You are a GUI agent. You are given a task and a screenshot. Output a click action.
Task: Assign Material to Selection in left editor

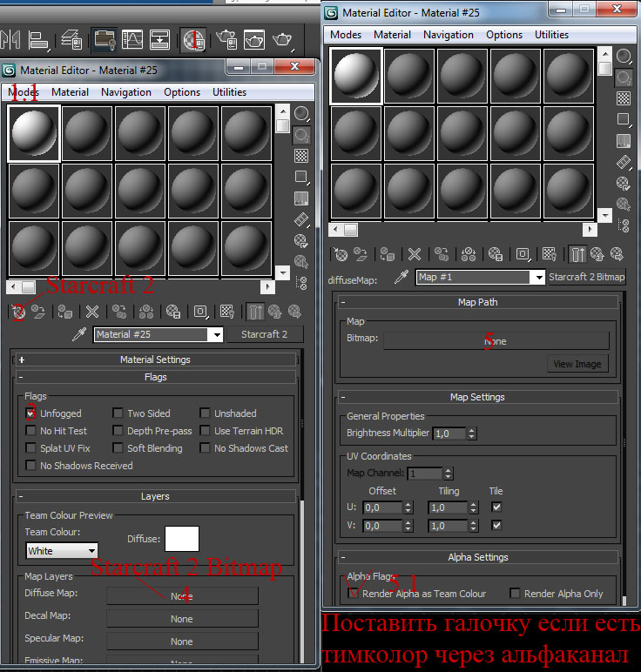[64, 312]
